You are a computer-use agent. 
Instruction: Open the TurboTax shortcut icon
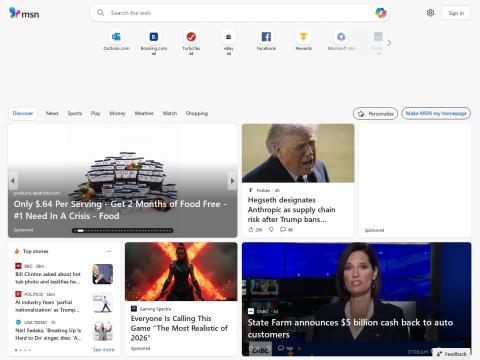click(191, 37)
